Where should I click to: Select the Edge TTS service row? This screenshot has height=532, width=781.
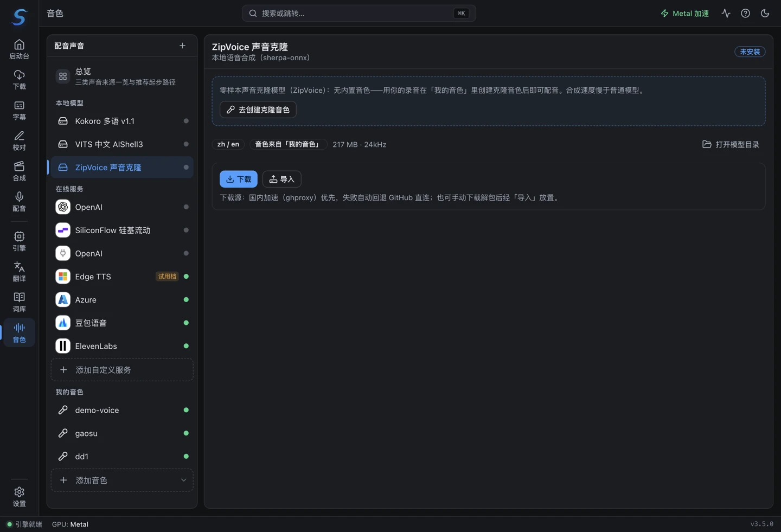[122, 277]
